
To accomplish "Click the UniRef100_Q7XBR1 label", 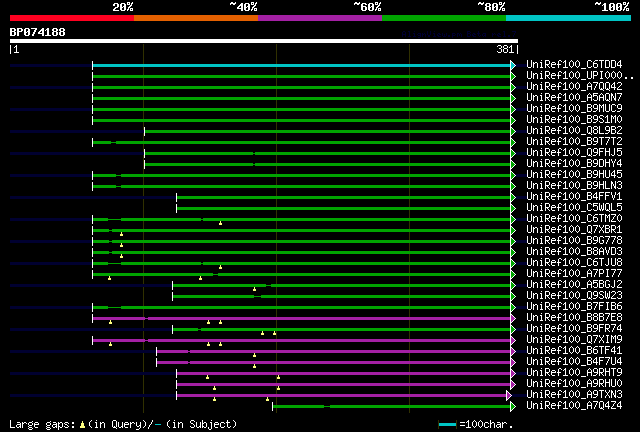I will click(574, 230).
